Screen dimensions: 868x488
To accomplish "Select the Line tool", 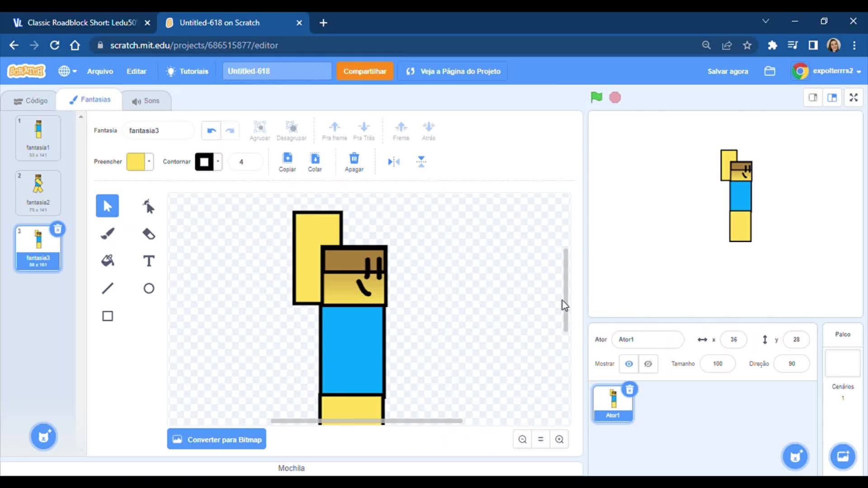I will 107,288.
